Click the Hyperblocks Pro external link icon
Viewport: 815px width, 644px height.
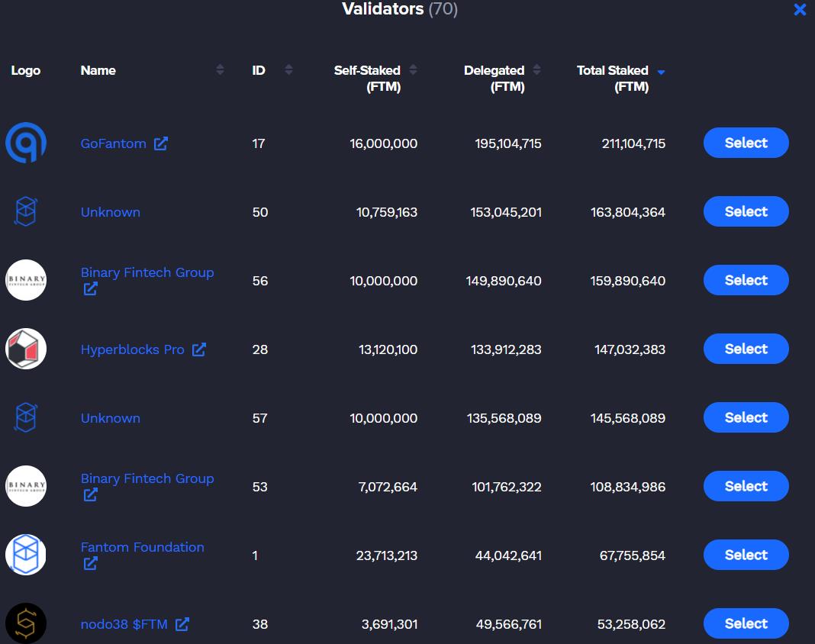point(199,349)
